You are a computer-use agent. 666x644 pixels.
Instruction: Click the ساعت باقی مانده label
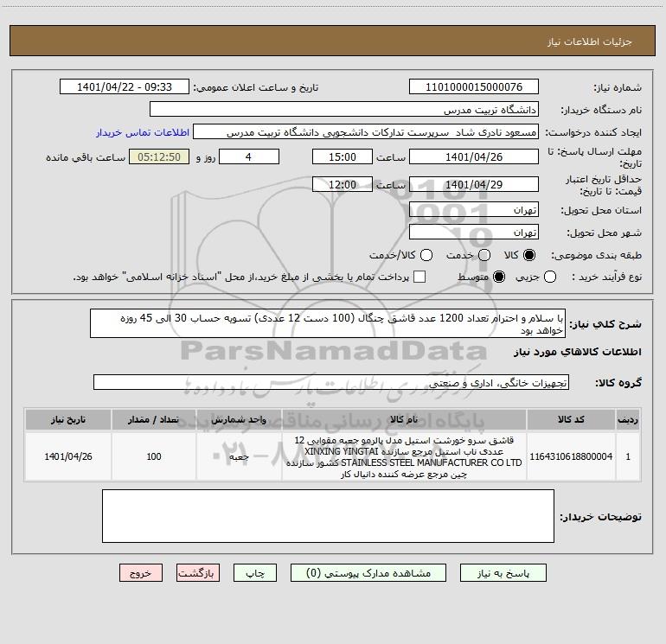tap(86, 157)
